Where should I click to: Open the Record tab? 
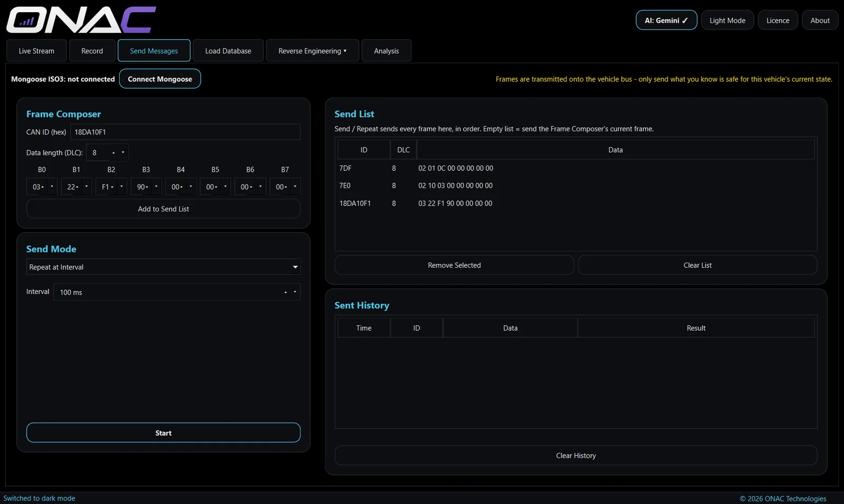pyautogui.click(x=92, y=51)
